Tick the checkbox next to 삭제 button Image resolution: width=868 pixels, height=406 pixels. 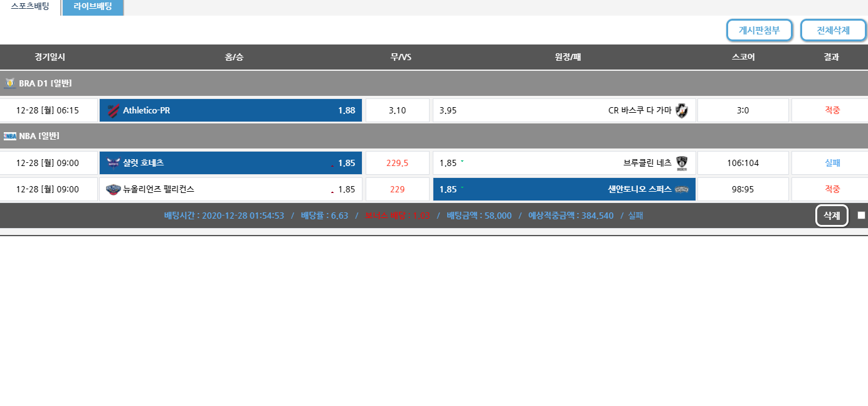[861, 216]
